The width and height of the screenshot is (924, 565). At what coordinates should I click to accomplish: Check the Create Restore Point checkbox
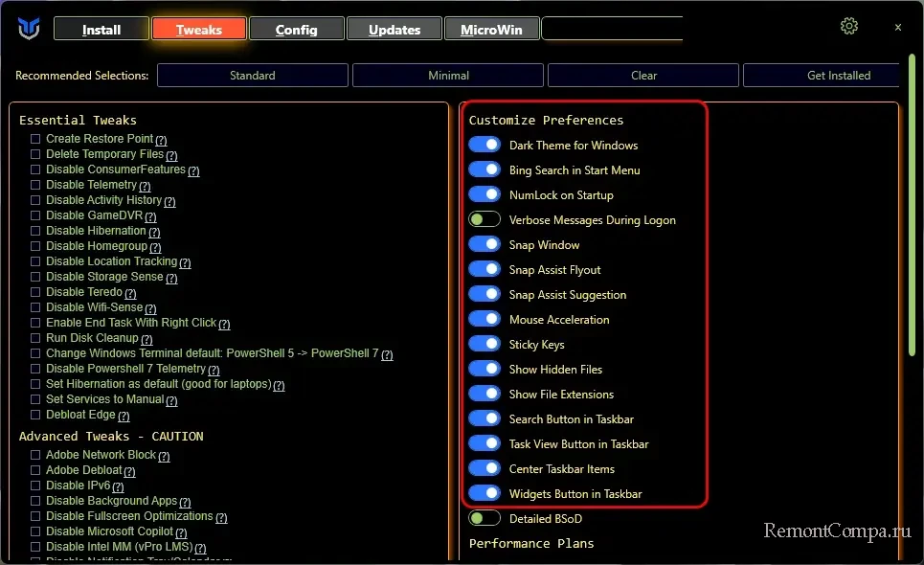tap(35, 139)
